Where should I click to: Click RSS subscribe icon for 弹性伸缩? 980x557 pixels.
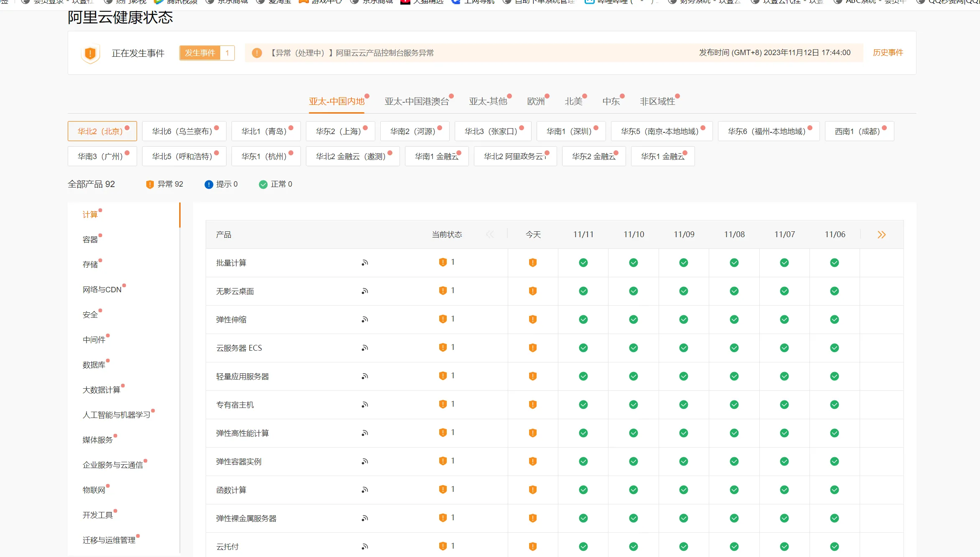(365, 319)
